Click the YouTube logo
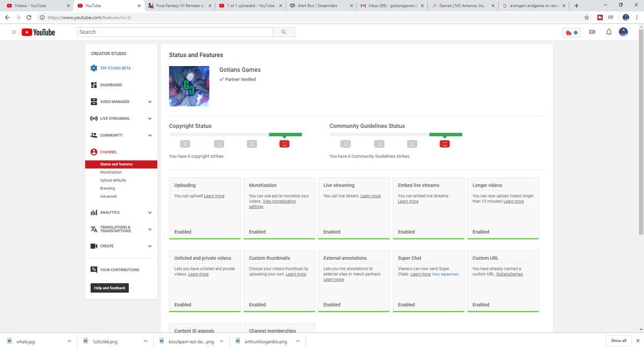Screen dimensions: 644x349 [x=38, y=32]
